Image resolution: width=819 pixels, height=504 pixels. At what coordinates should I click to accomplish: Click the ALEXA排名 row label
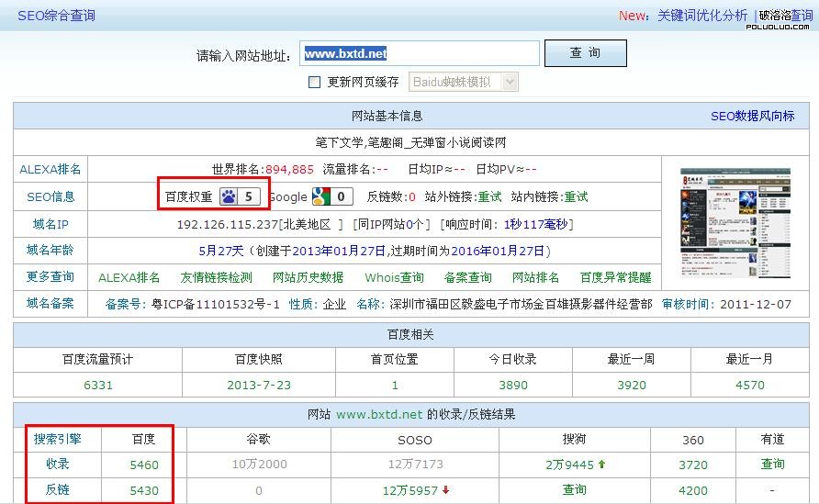(x=50, y=169)
